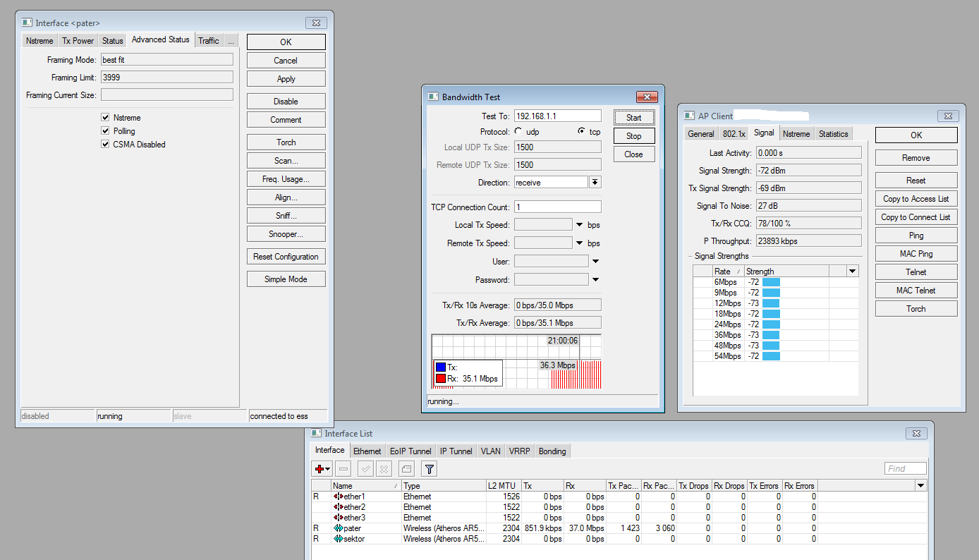
Task: Switch to the Nstreme tab in Interface <pater>
Action: [39, 41]
